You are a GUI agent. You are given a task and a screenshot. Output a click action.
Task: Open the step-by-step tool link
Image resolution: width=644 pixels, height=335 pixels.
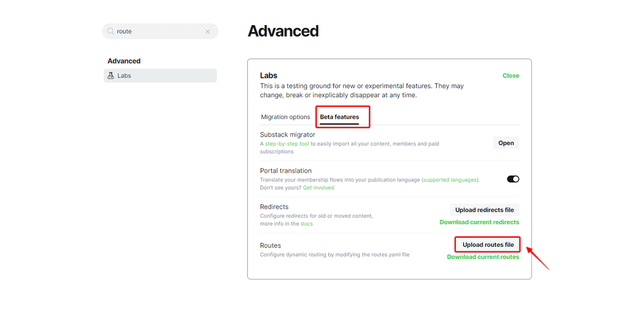[x=287, y=144]
